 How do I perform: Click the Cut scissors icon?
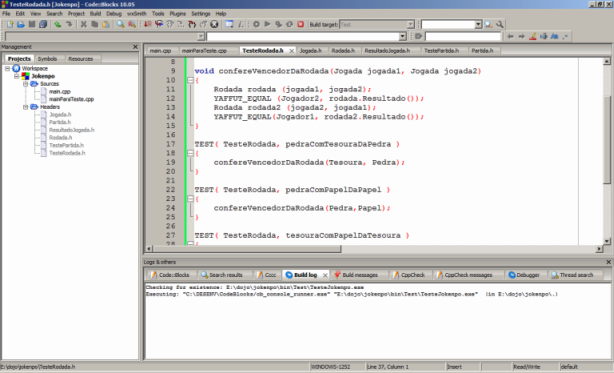83,24
